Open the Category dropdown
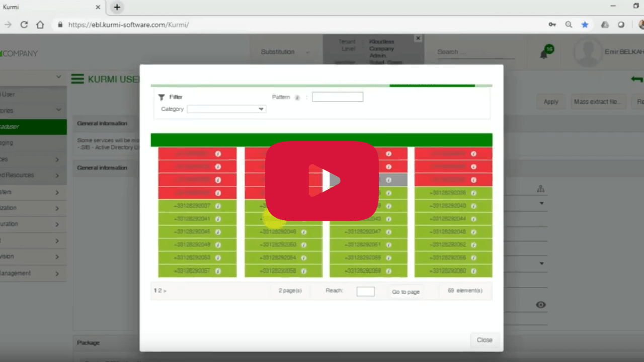The width and height of the screenshot is (644, 362). [x=226, y=109]
